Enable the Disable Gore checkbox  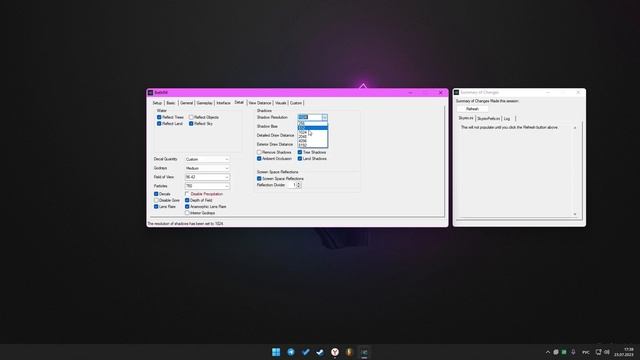156,200
